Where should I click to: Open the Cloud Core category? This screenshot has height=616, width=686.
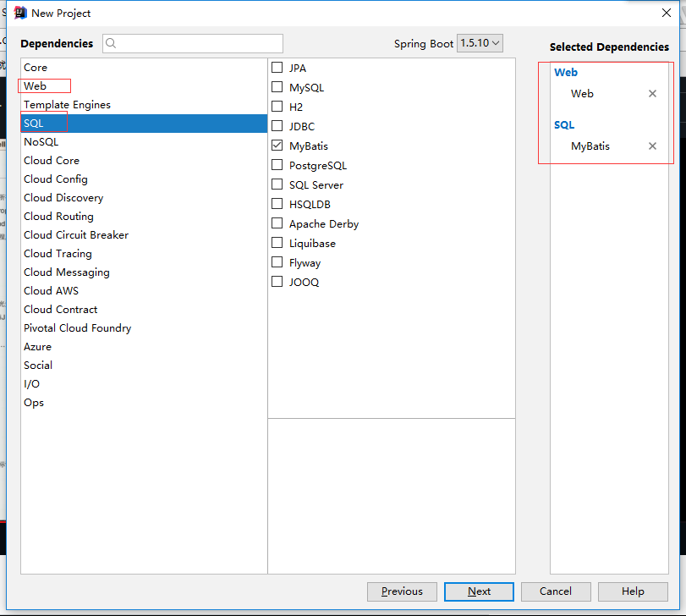click(x=144, y=161)
